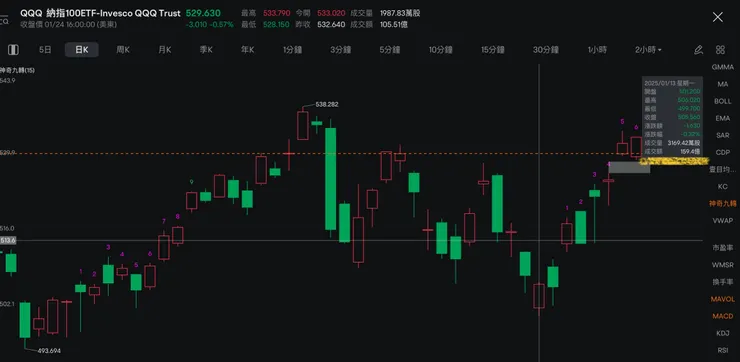This screenshot has width=740, height=362.
Task: Toggle the split layout panel icon
Action: 13,50
